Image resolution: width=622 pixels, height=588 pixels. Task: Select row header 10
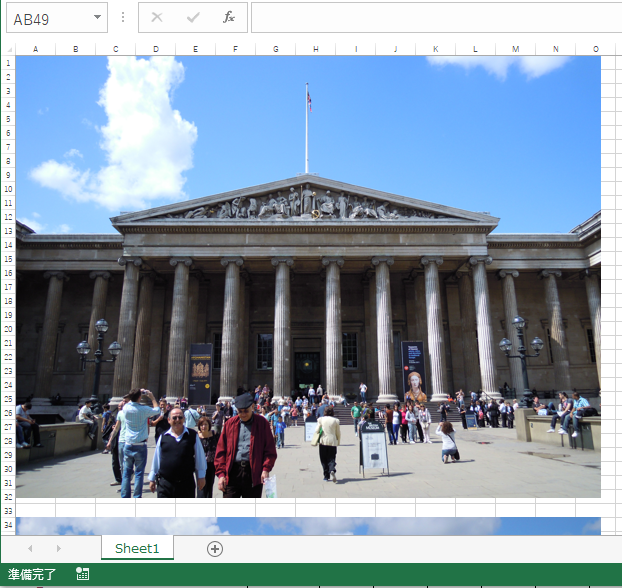pyautogui.click(x=8, y=189)
